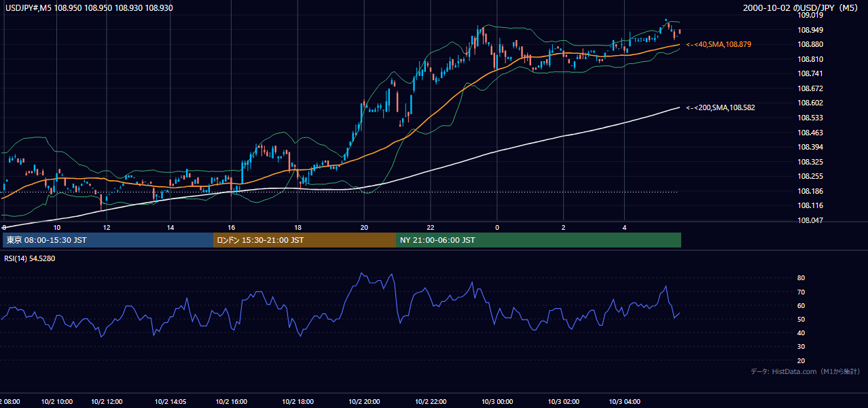Click hour marker 18 on price chart axis

[x=297, y=227]
